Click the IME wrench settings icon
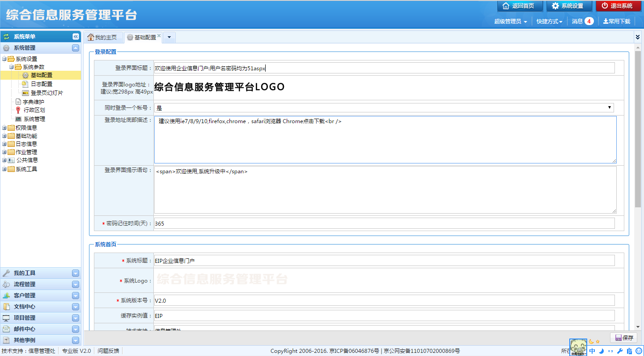The width and height of the screenshot is (644, 356). (x=620, y=351)
